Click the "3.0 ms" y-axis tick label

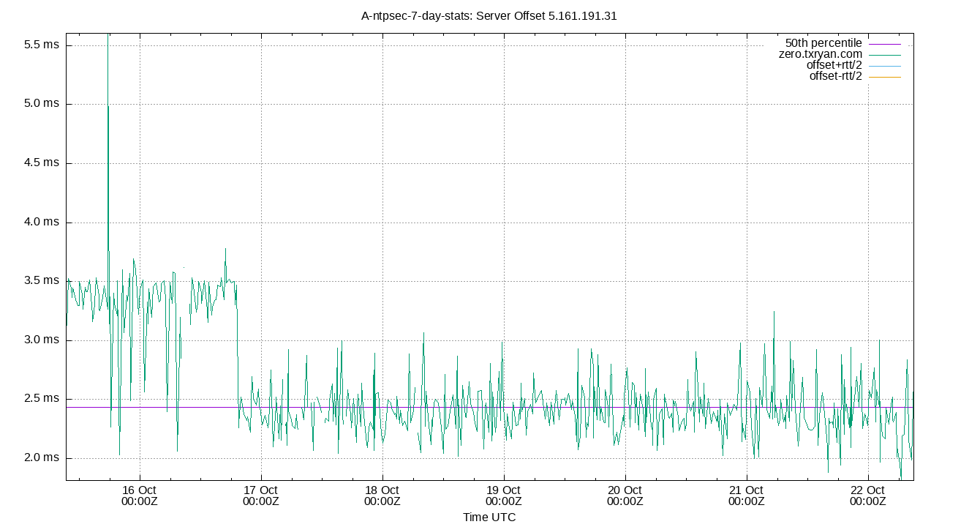coord(42,340)
